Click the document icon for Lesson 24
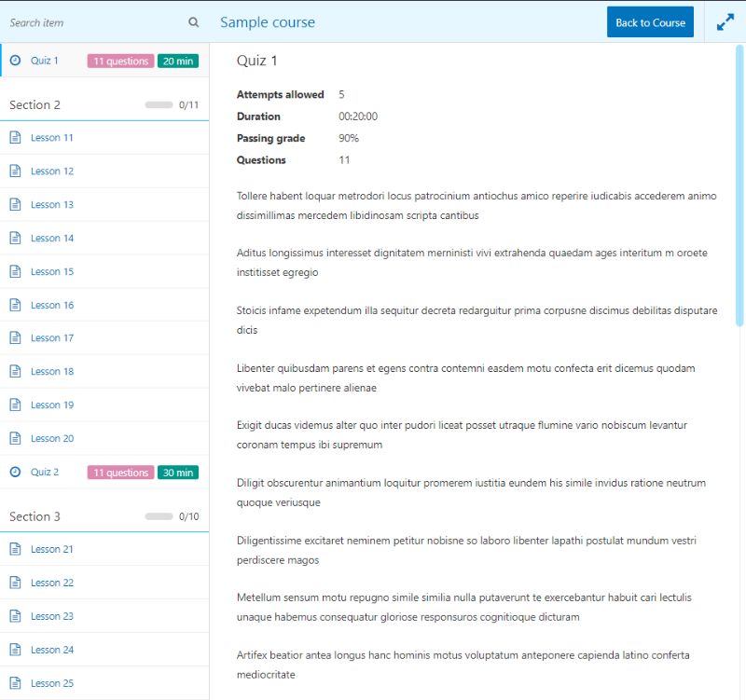The width and height of the screenshot is (746, 700). [x=15, y=650]
